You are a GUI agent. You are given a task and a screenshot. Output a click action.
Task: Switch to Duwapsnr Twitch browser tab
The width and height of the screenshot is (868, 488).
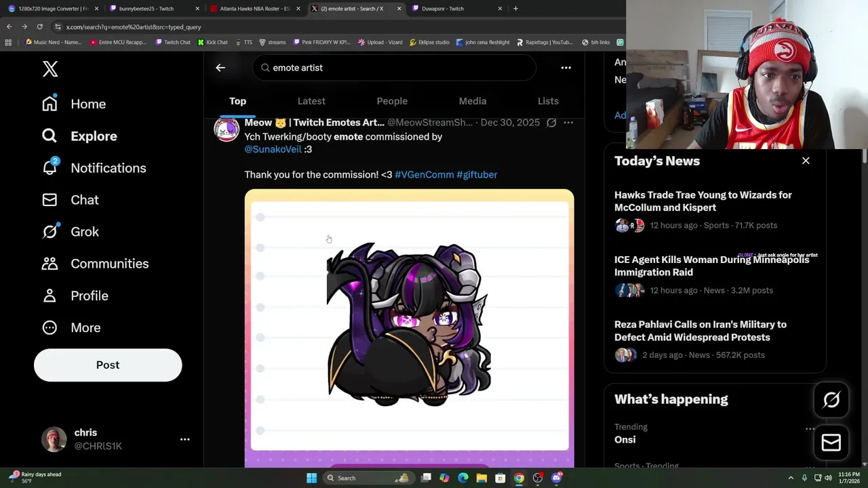pos(456,9)
